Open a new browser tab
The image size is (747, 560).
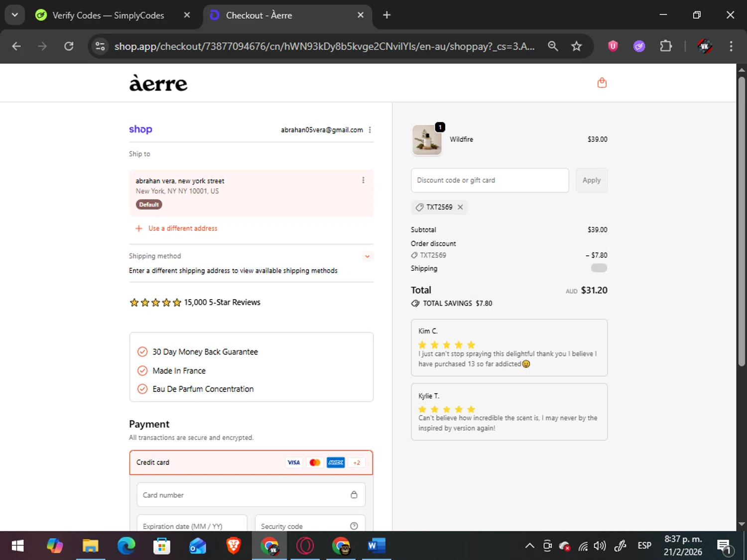pos(387,15)
